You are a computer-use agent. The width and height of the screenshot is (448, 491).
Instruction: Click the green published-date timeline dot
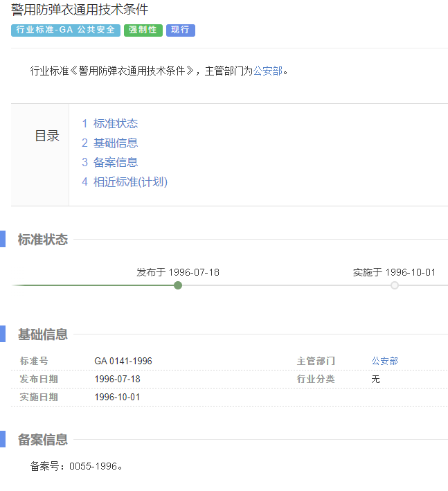coord(178,285)
